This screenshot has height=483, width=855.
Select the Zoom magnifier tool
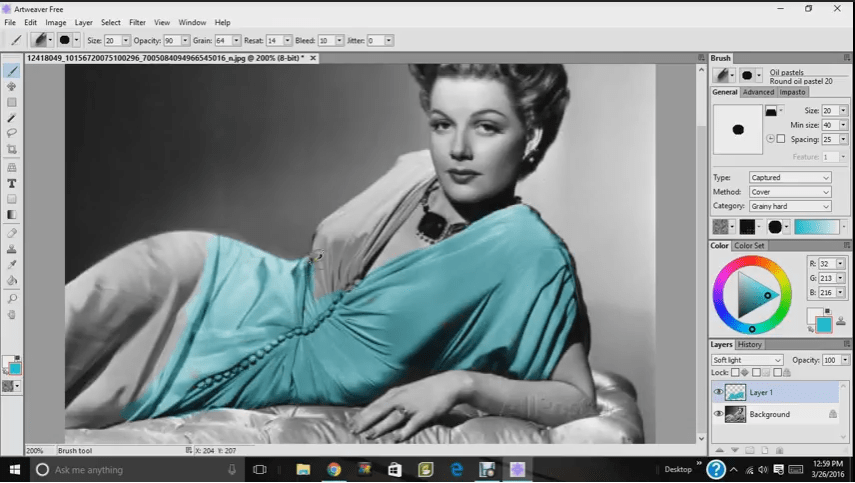pos(12,298)
